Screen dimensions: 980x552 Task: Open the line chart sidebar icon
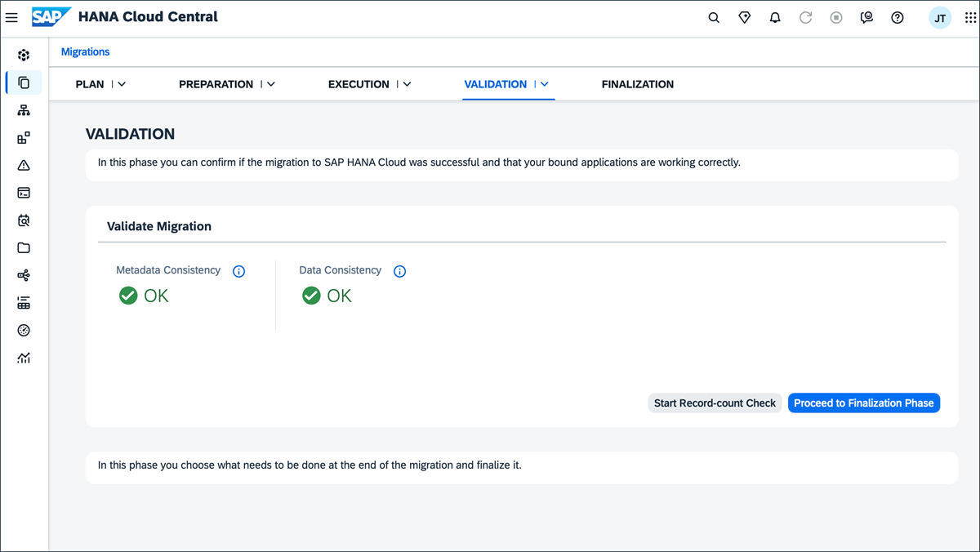pyautogui.click(x=24, y=358)
